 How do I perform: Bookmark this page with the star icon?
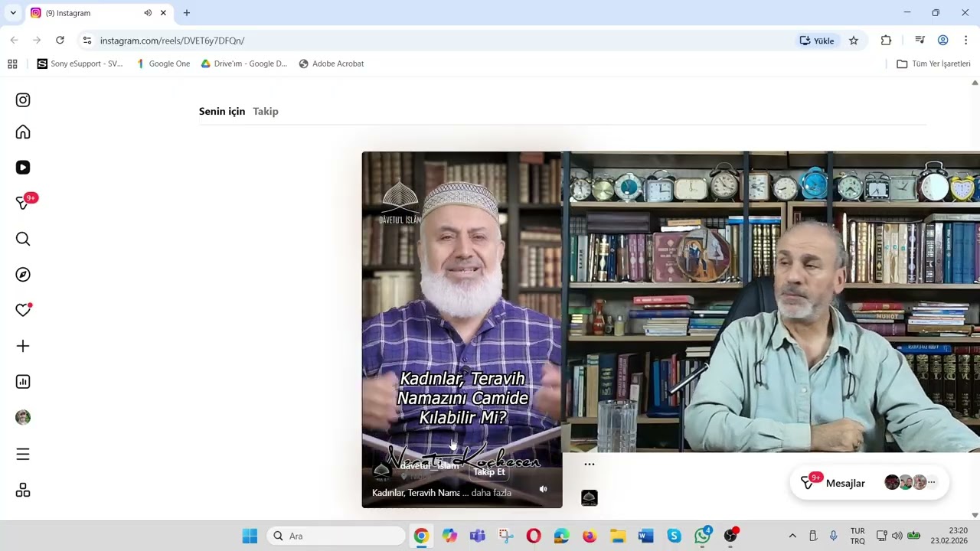[x=854, y=41]
